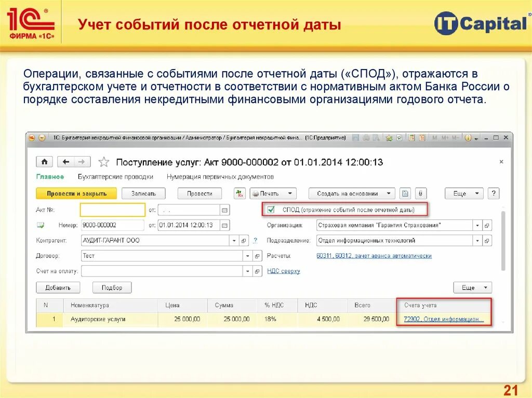Go to the home page icon

(45, 162)
